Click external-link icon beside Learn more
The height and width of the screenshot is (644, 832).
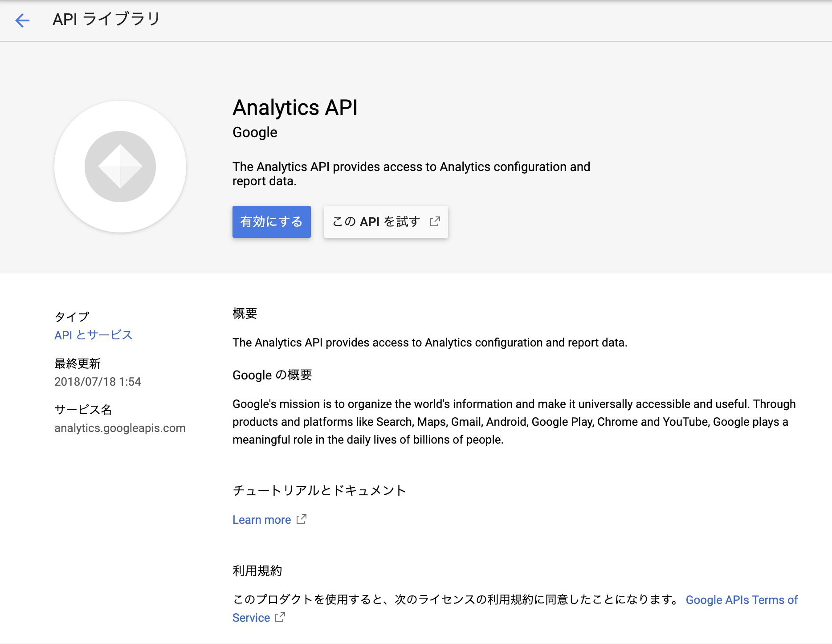[x=302, y=519]
